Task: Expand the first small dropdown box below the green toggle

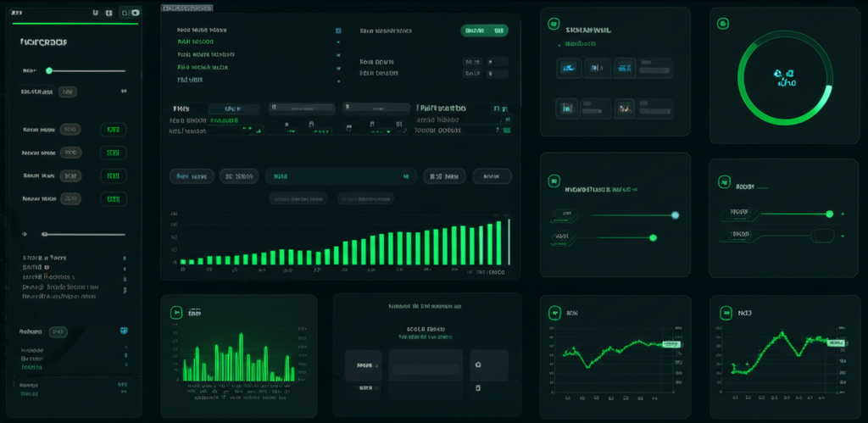Action: [472, 62]
